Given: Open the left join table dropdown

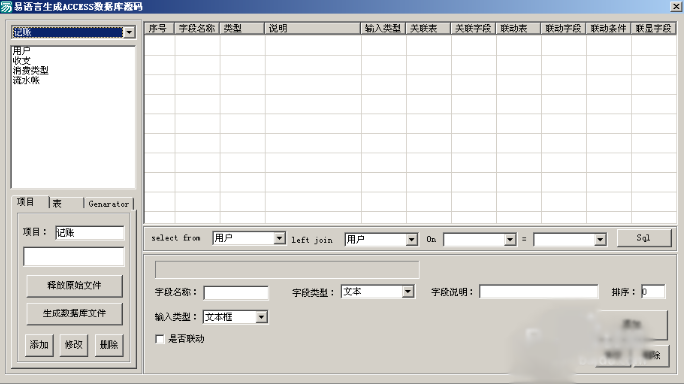Looking at the screenshot, I should pos(411,240).
